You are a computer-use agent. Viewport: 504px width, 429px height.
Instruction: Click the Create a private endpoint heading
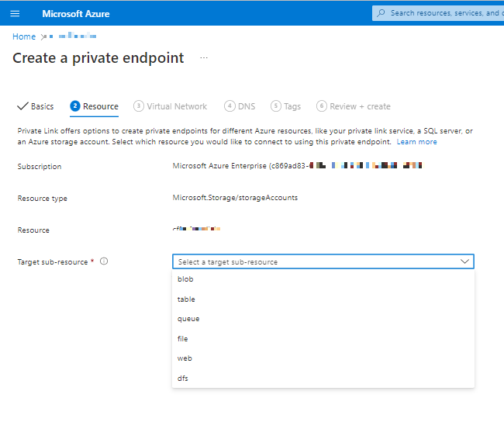pos(98,58)
